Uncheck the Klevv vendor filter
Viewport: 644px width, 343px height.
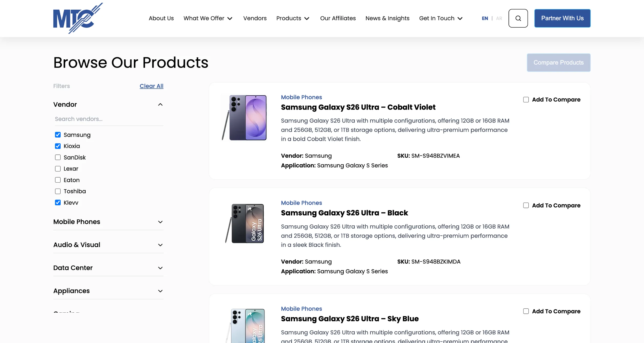pyautogui.click(x=58, y=202)
